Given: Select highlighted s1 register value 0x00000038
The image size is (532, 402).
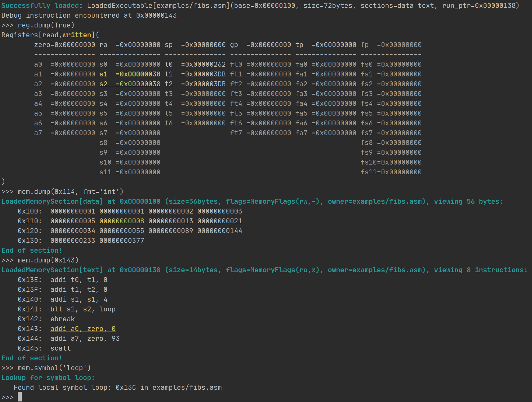Looking at the screenshot, I should 138,74.
